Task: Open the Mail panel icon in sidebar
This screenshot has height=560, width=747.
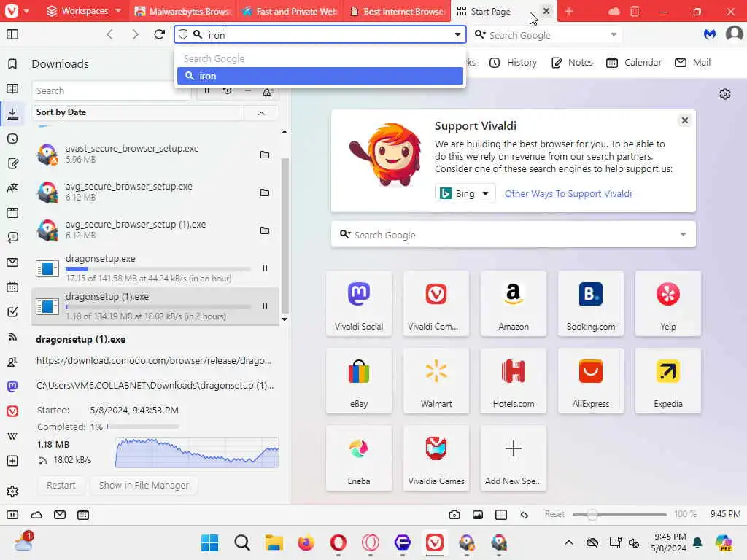Action: tap(13, 262)
